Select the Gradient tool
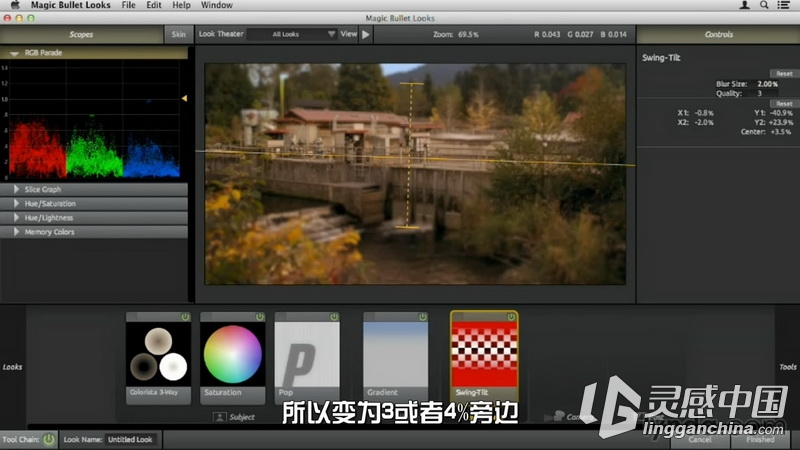 click(x=395, y=359)
